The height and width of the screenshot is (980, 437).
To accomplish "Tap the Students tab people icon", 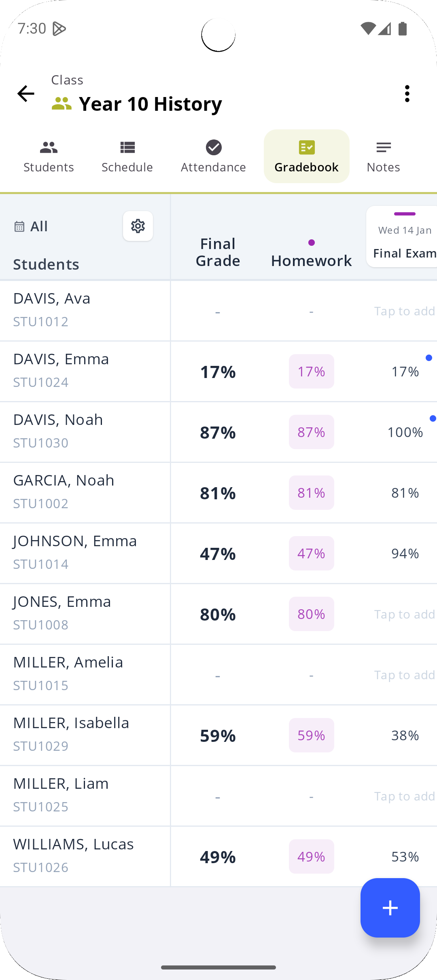I will (x=49, y=148).
